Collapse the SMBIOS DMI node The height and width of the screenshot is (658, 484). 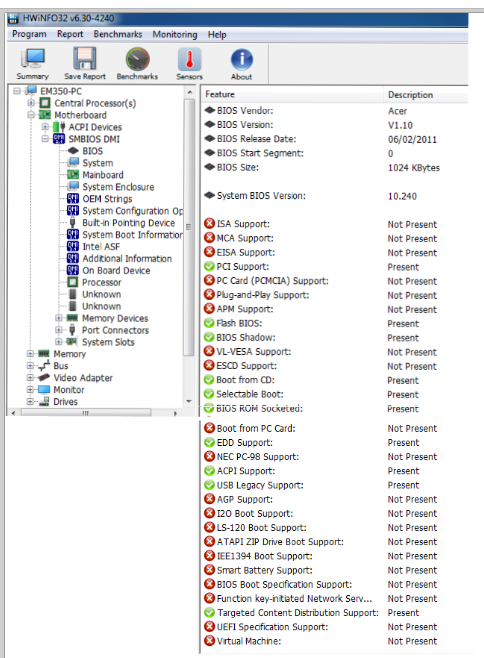pyautogui.click(x=45, y=138)
